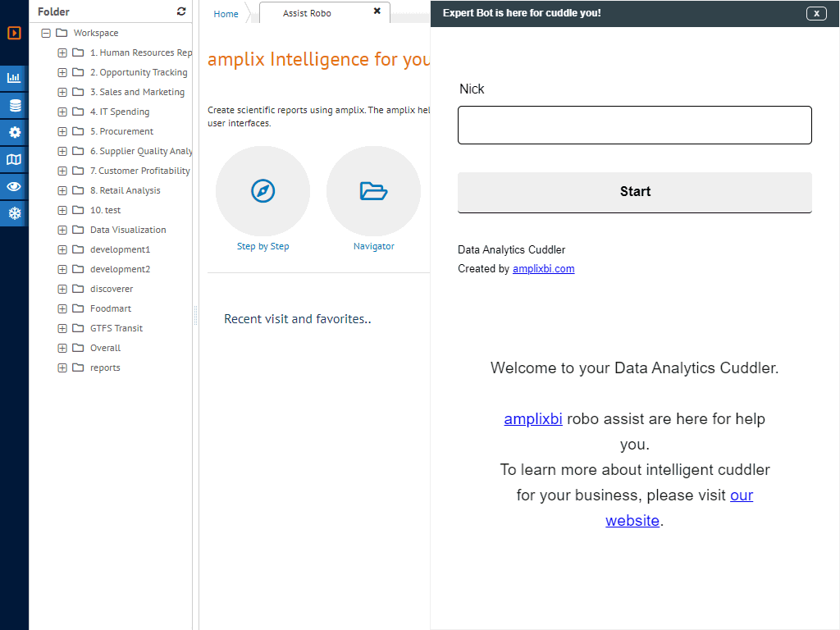
Task: Collapse the Workspace tree node
Action: pyautogui.click(x=46, y=33)
